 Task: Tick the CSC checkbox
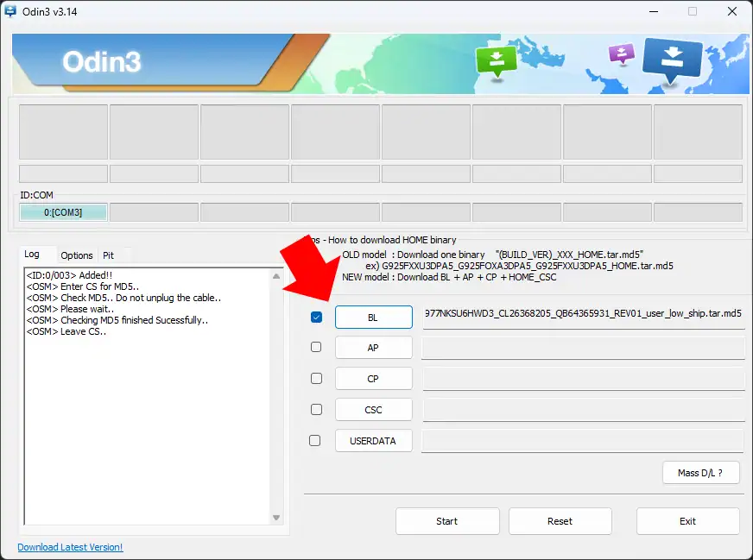click(x=316, y=409)
